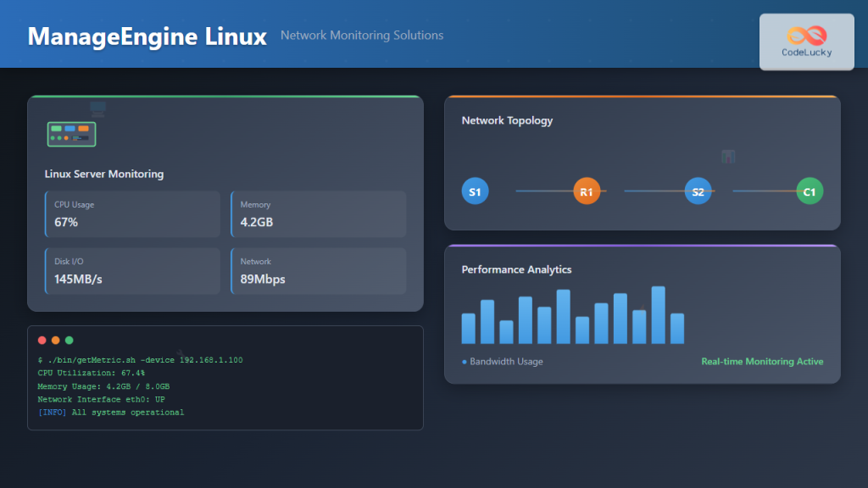
Task: Click the Real-time Monitoring Active link
Action: (x=762, y=361)
